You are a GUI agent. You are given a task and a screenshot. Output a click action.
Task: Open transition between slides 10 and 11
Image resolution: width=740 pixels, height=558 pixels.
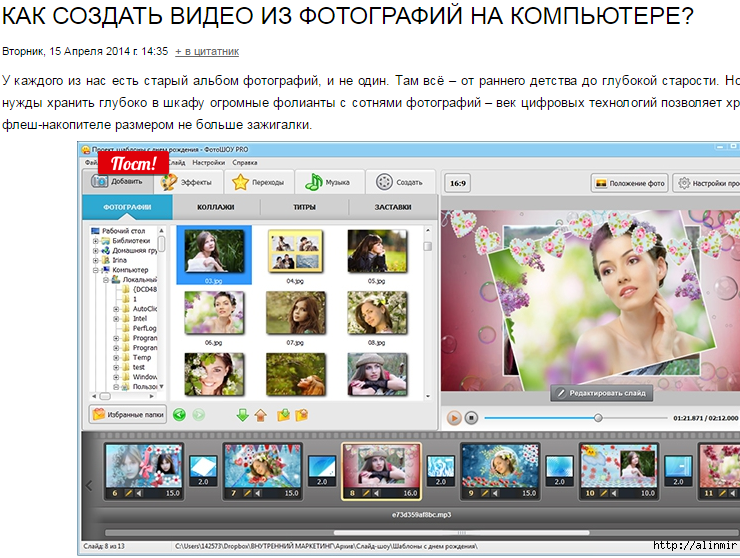tap(679, 471)
